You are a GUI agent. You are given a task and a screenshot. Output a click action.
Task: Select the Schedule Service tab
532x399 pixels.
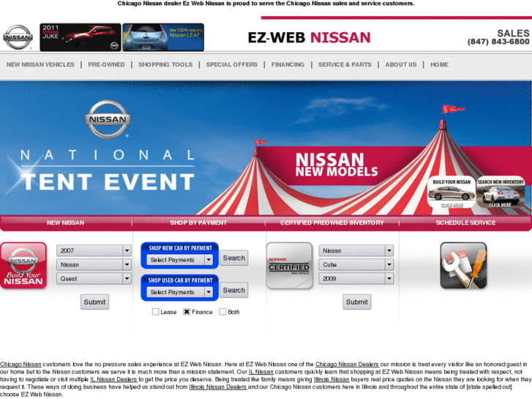pos(465,223)
